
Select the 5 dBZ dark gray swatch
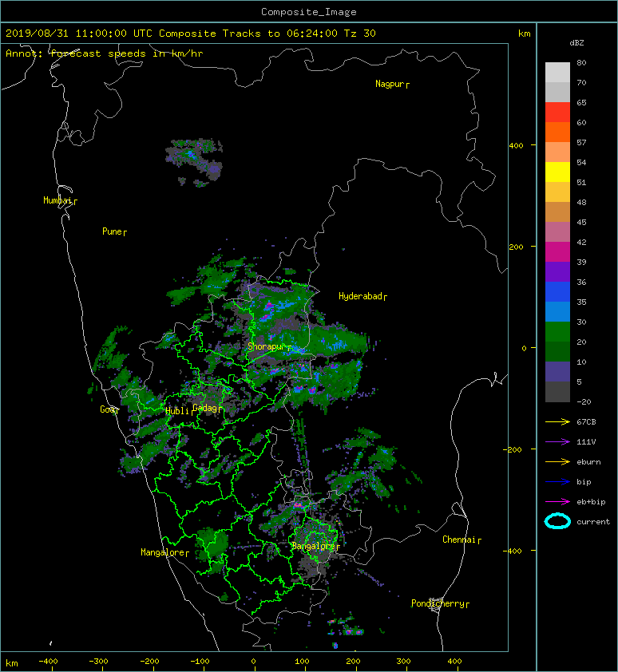(x=557, y=391)
